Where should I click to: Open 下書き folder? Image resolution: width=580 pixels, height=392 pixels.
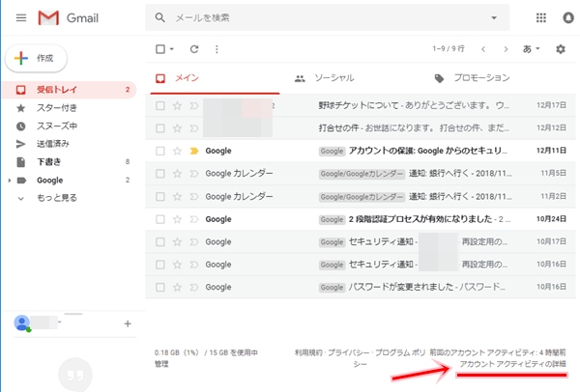[x=48, y=162]
